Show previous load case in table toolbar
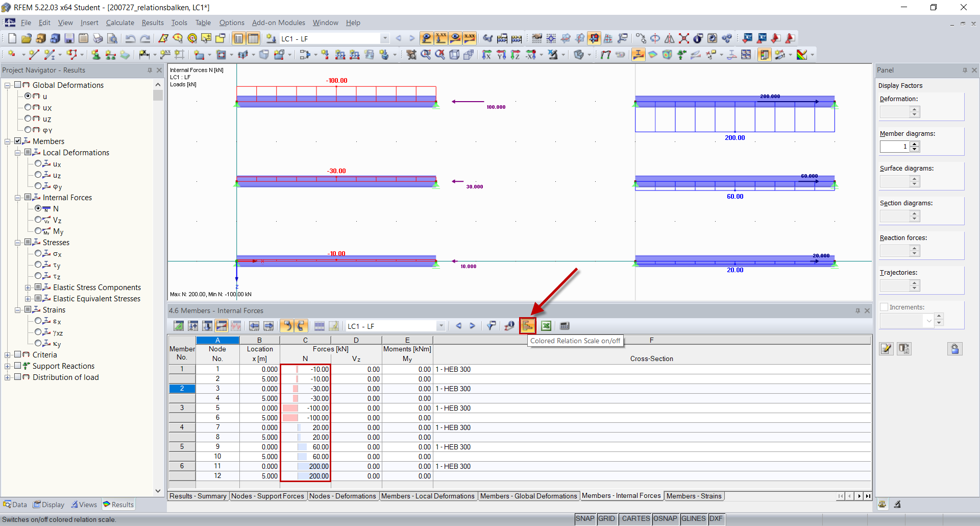Screen dimensions: 980x526 (x=458, y=326)
